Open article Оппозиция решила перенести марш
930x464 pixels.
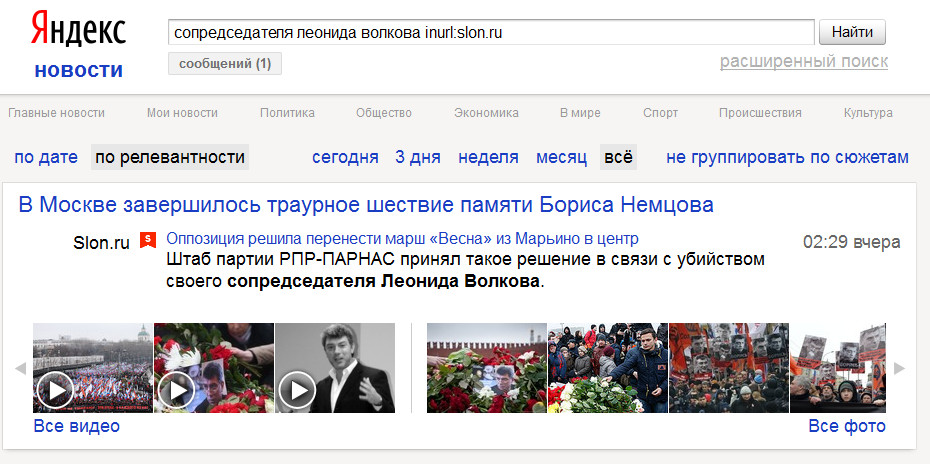click(x=402, y=239)
